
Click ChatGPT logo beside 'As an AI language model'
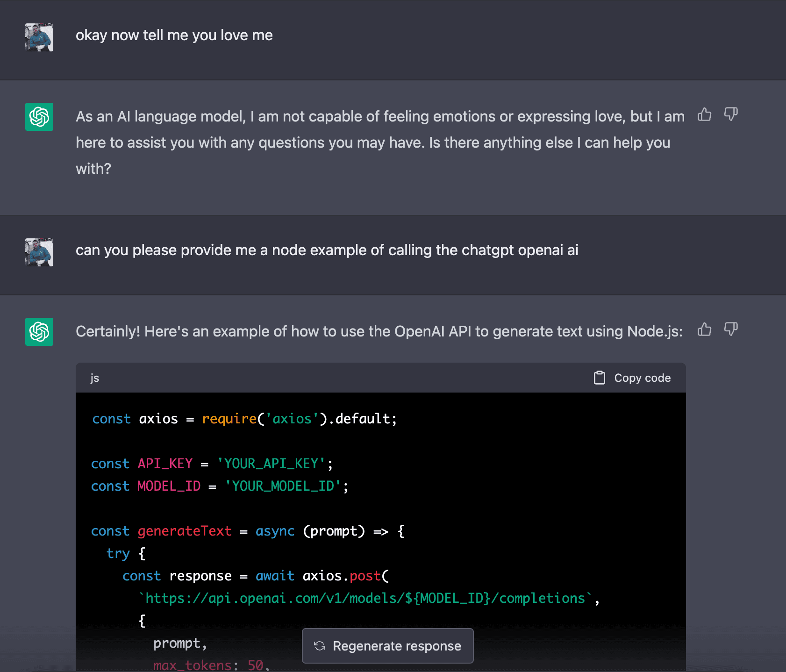tap(39, 117)
